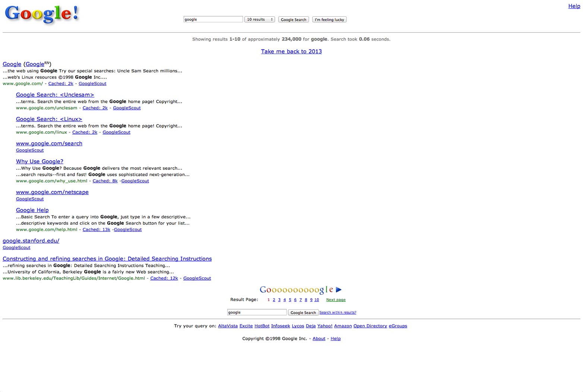Try query on HotBot
Viewport: 583px width, 392px height.
click(x=262, y=326)
